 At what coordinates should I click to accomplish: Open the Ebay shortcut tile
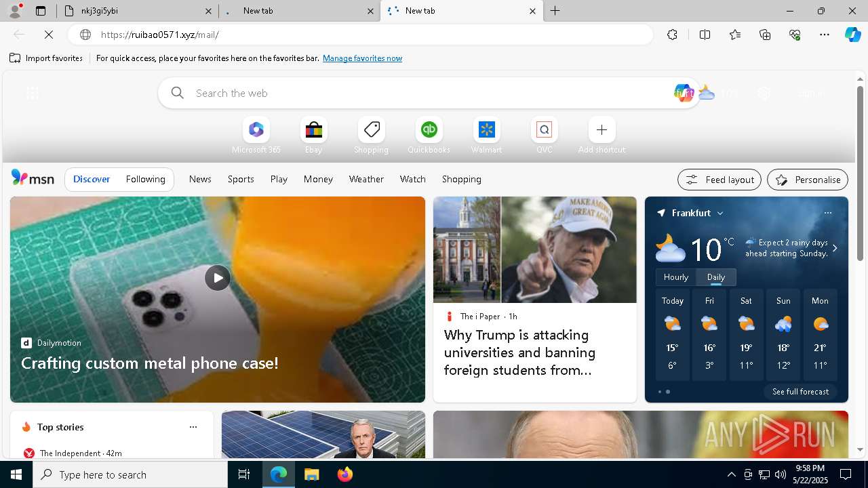313,136
